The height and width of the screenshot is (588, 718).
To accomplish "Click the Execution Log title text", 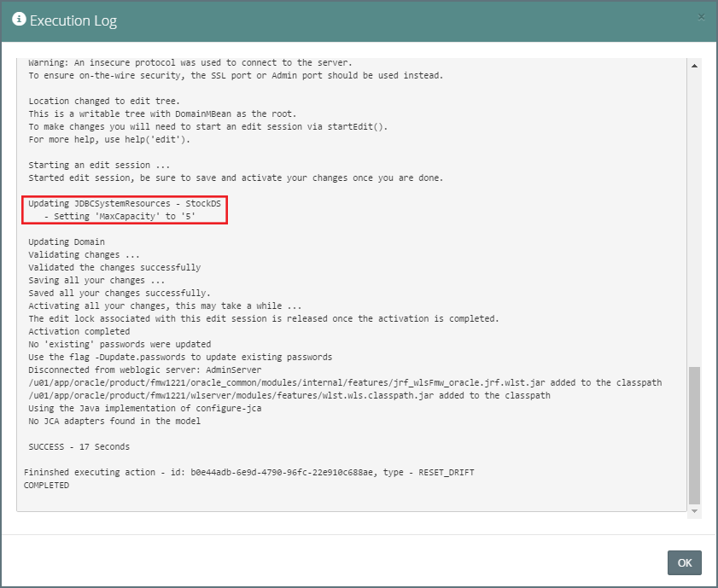I will coord(73,20).
